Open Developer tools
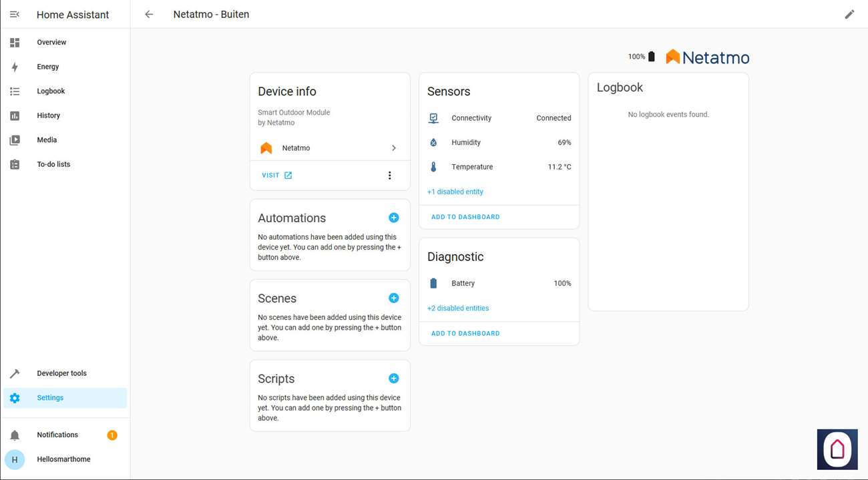This screenshot has height=480, width=868. click(x=61, y=374)
